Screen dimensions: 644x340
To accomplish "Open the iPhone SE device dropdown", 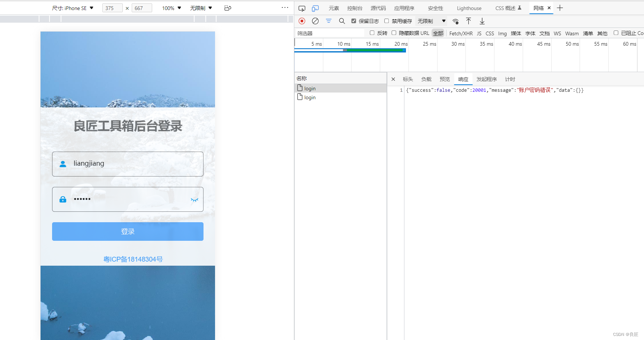I will pyautogui.click(x=73, y=8).
